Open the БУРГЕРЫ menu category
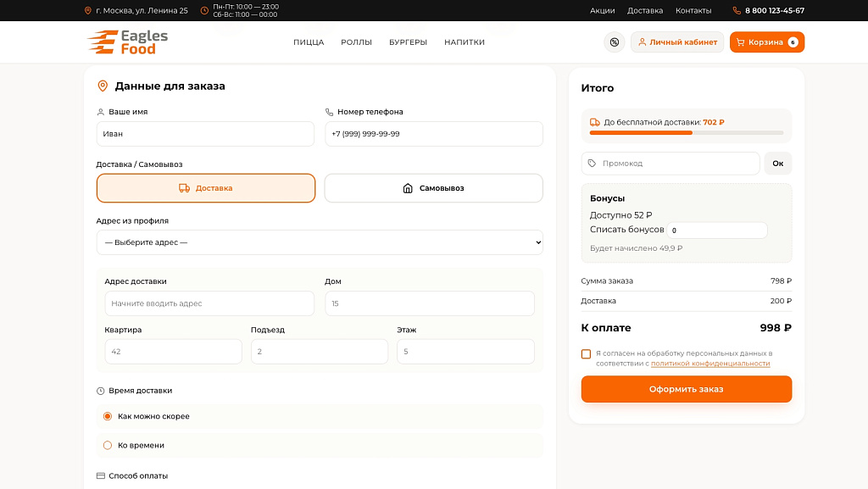The height and width of the screenshot is (489, 868). point(408,42)
